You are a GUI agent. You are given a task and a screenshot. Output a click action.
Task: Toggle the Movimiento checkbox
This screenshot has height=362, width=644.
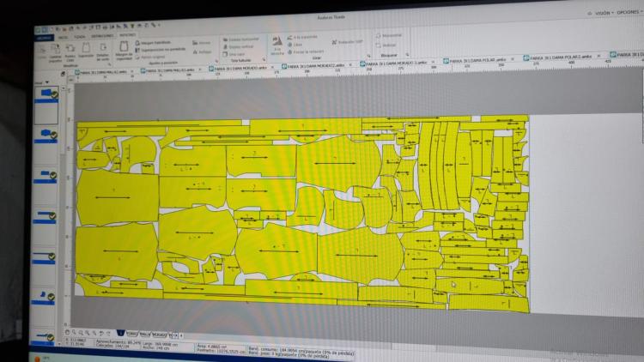click(x=388, y=35)
